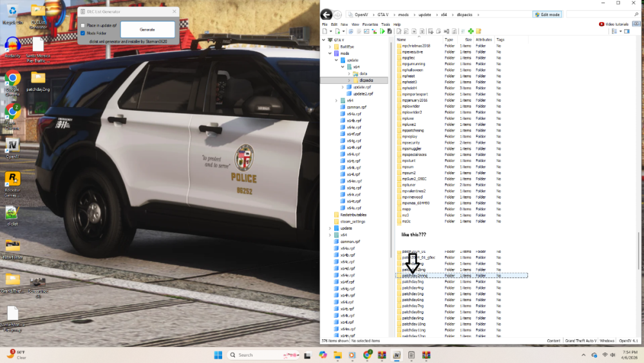Click the Generate button
Viewport: 644px width, 363px height.
(147, 30)
